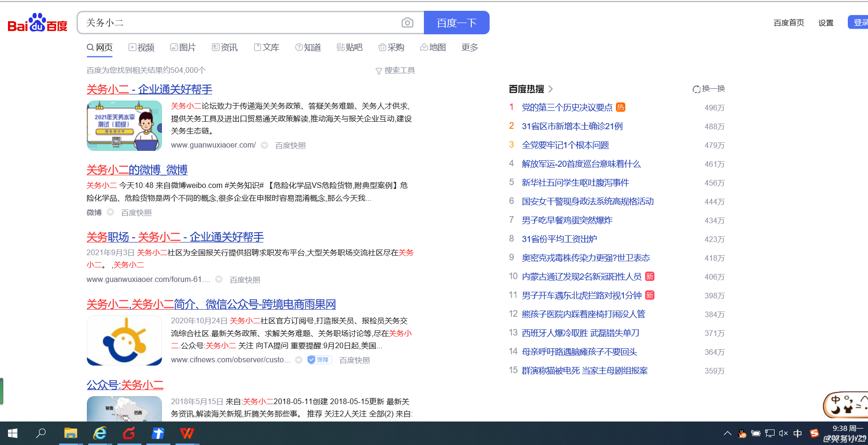The image size is (868, 445).
Task: Open hot topic 党的第三个历史决议要点
Action: click(x=567, y=108)
